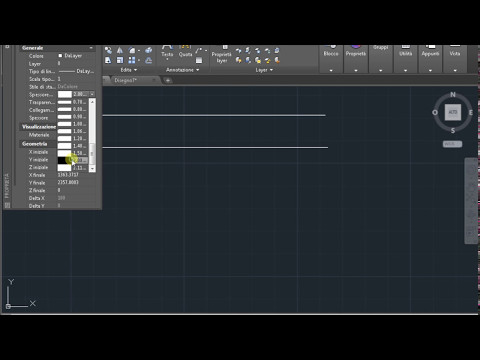The image size is (480, 360).
Task: Open the WCS dropdown below ViewCube
Action: [452, 144]
